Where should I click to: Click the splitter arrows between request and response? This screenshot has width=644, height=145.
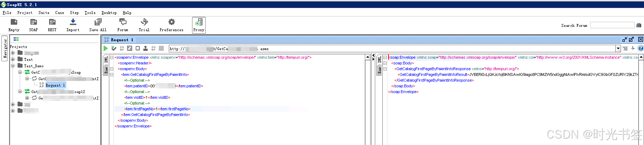373,57
